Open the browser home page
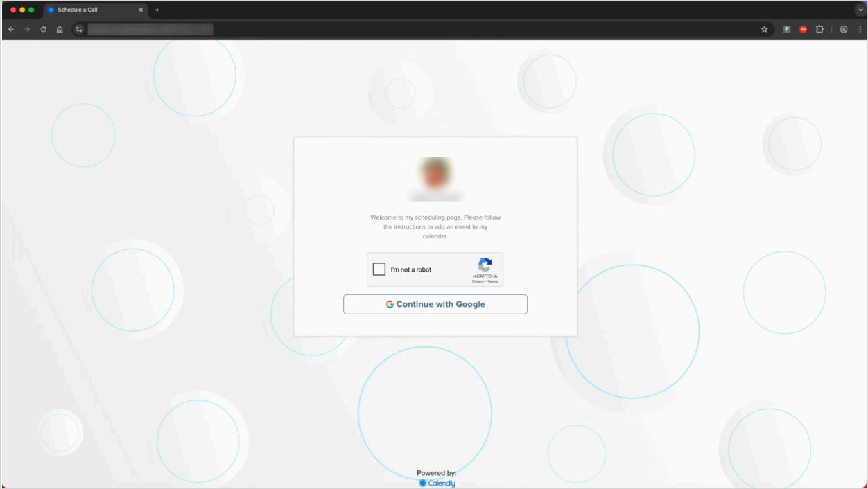The height and width of the screenshot is (489, 868). pyautogui.click(x=60, y=29)
